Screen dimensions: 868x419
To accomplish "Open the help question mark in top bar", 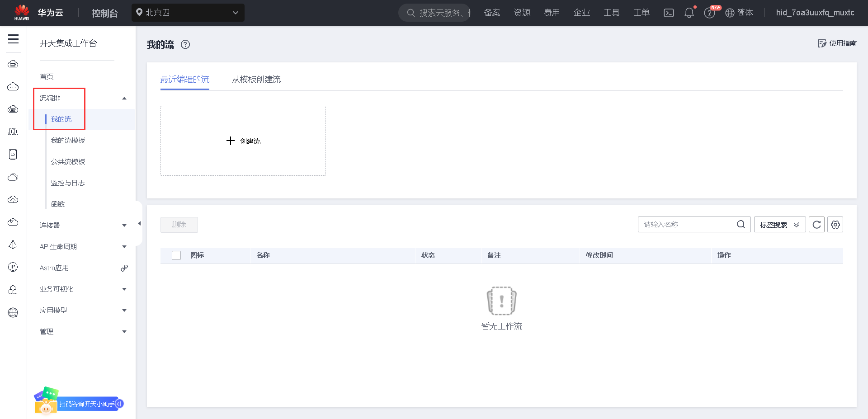I will tap(709, 13).
